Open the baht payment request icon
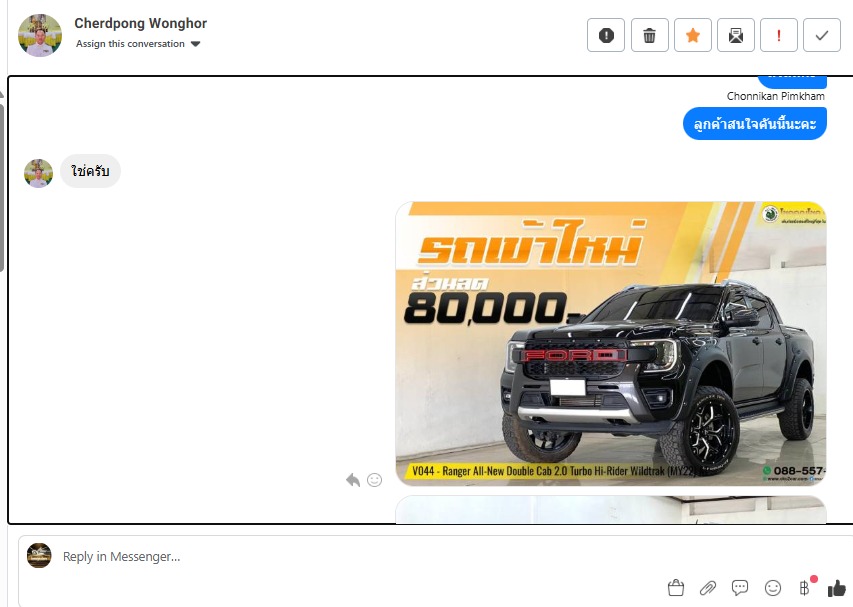Viewport: 853px width, 607px height. pyautogui.click(x=805, y=587)
